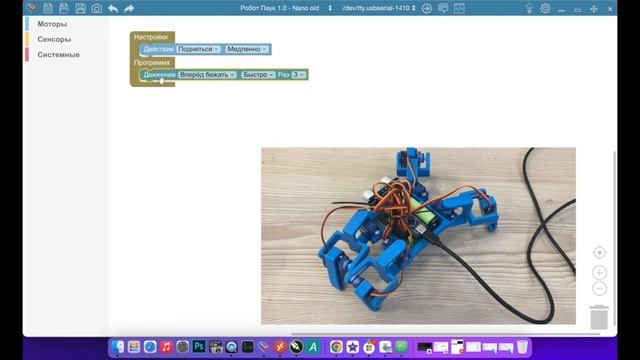Open Finder from the dock

pyautogui.click(x=118, y=347)
